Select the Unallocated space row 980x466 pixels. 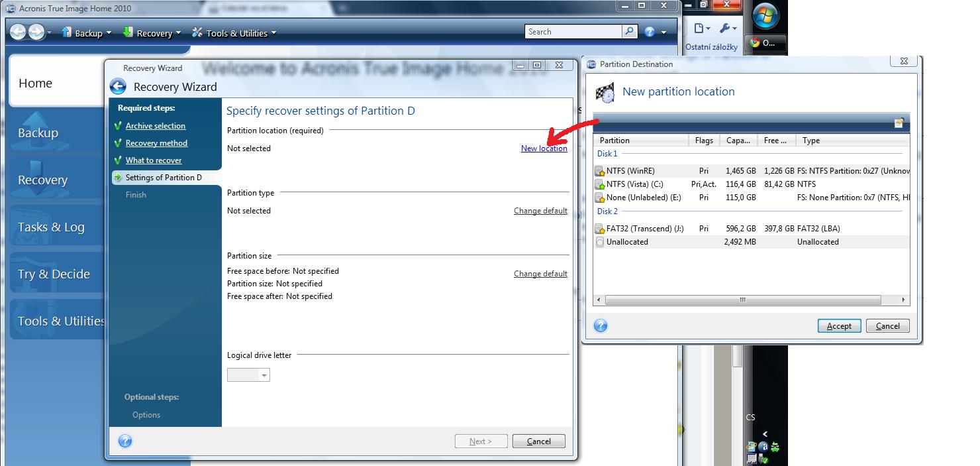click(752, 242)
